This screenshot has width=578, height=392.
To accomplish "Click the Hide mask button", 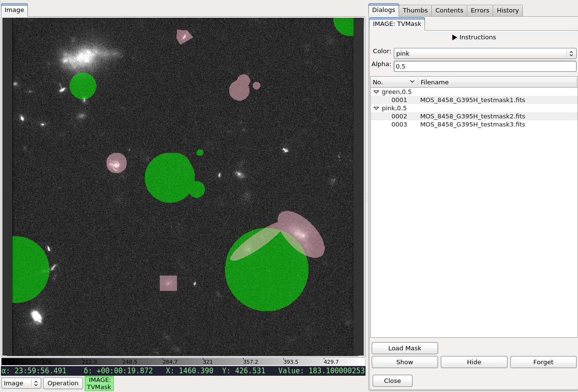I will tap(474, 362).
